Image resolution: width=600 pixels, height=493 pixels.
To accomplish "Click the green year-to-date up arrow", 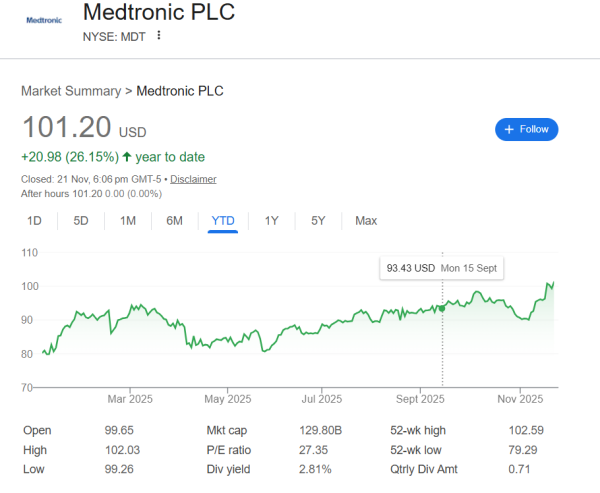I will coord(127,157).
